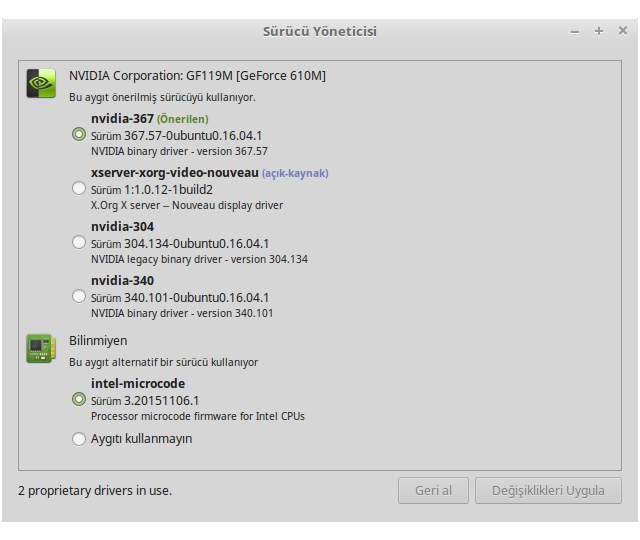Click 'Processor microcode firmware for Intel CPUs'
This screenshot has height=540, width=640.
[198, 416]
